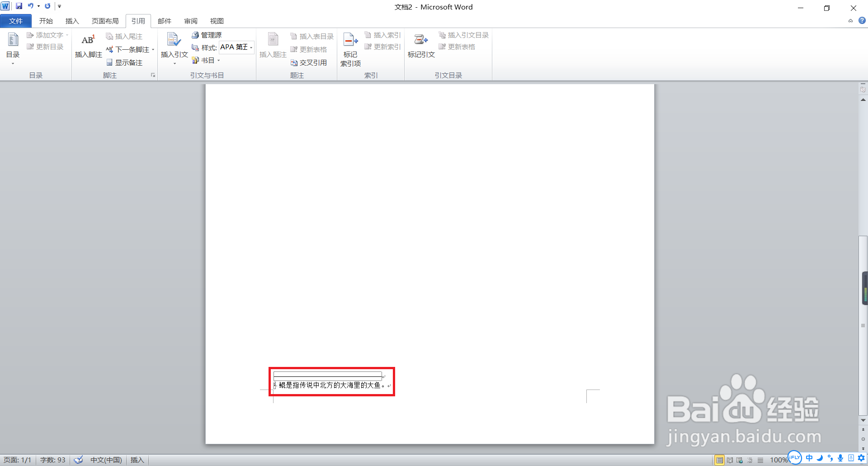
Task: Click Mark Index Entry (标记索引项) button
Action: pos(350,50)
